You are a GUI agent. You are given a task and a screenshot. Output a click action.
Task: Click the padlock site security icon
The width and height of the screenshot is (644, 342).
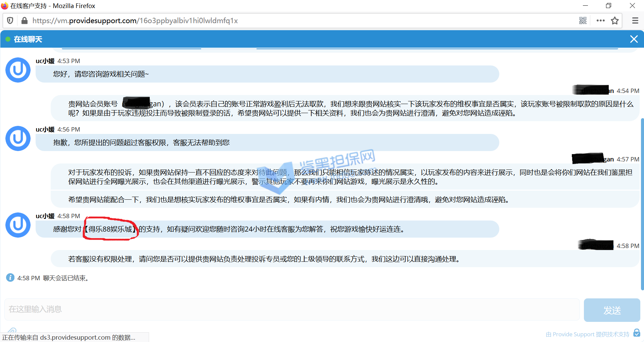24,21
